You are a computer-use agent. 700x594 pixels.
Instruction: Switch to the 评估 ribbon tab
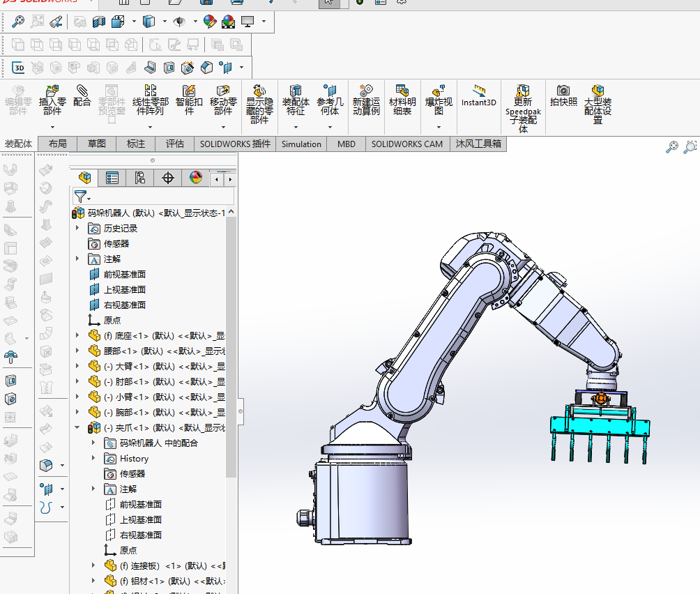[175, 144]
